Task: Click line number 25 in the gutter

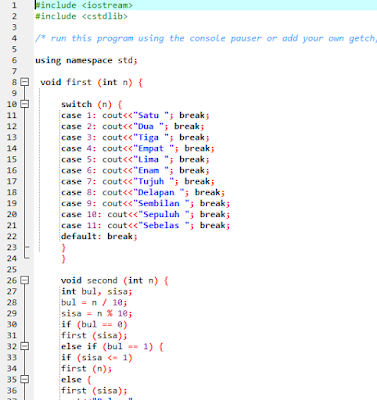Action: tap(12, 269)
